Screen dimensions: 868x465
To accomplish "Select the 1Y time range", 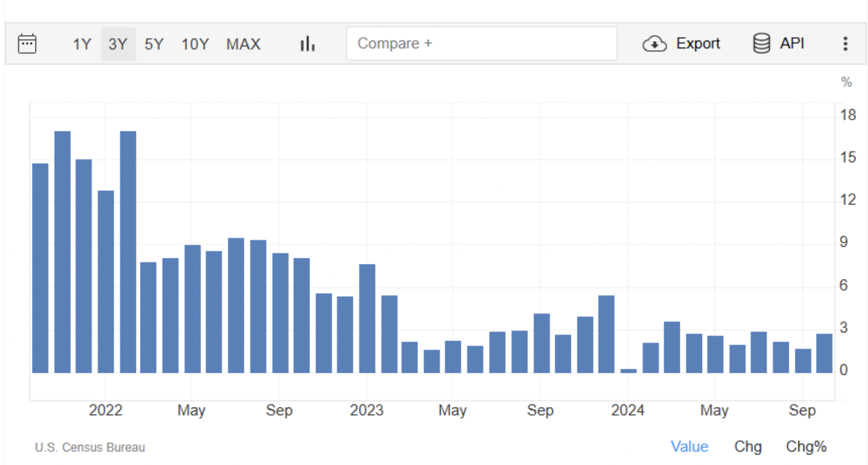I will [82, 44].
